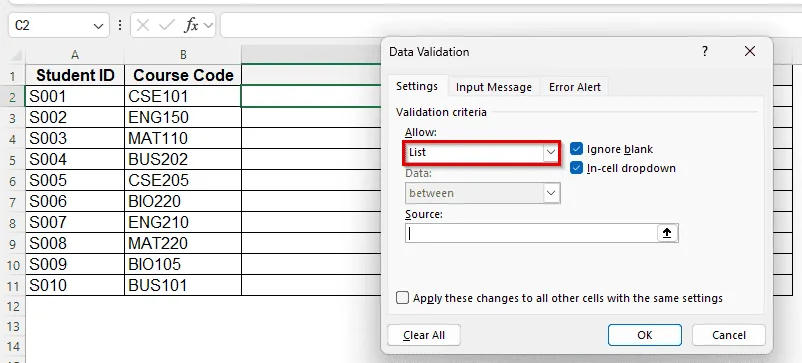802x363 pixels.
Task: Select cell containing ENG150
Action: [x=183, y=117]
